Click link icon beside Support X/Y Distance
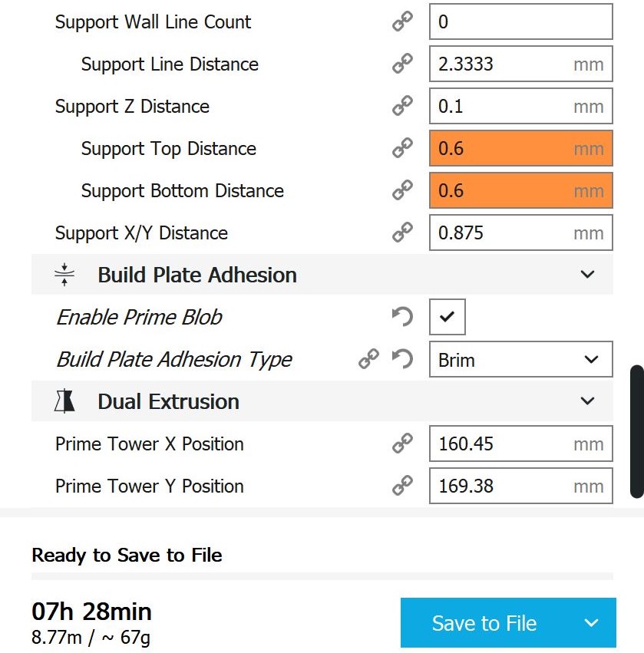 pos(402,233)
